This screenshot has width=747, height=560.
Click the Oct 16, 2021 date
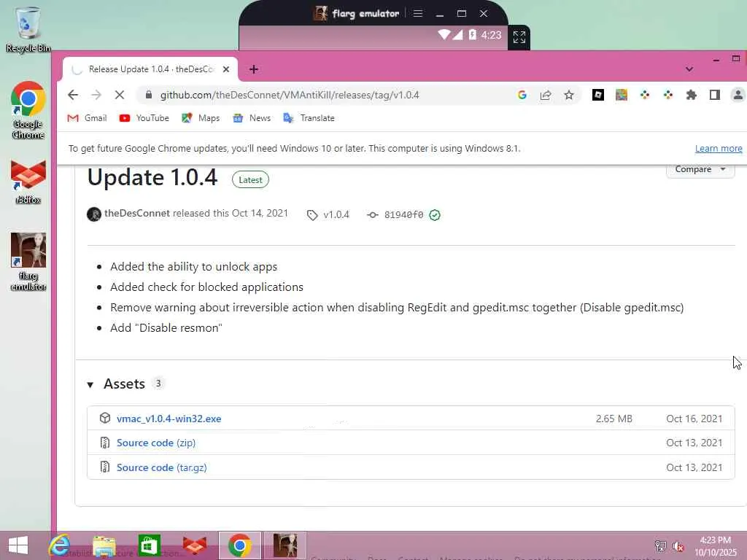694,419
